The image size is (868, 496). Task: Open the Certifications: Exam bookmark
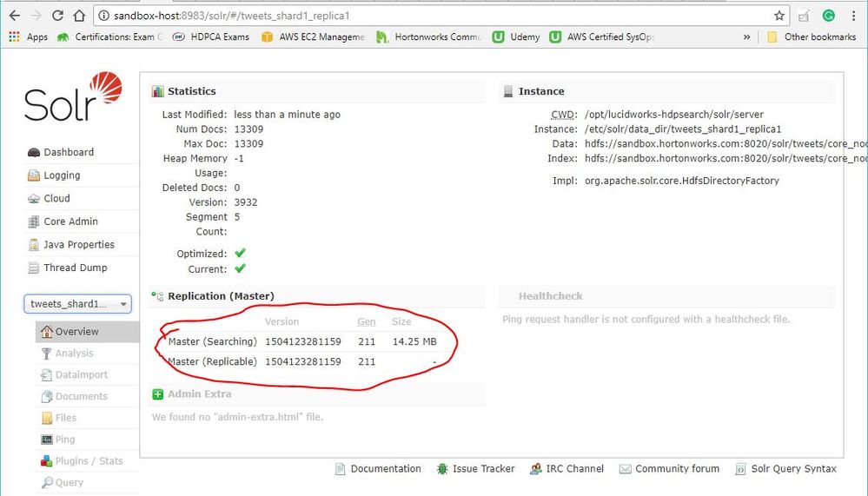110,36
